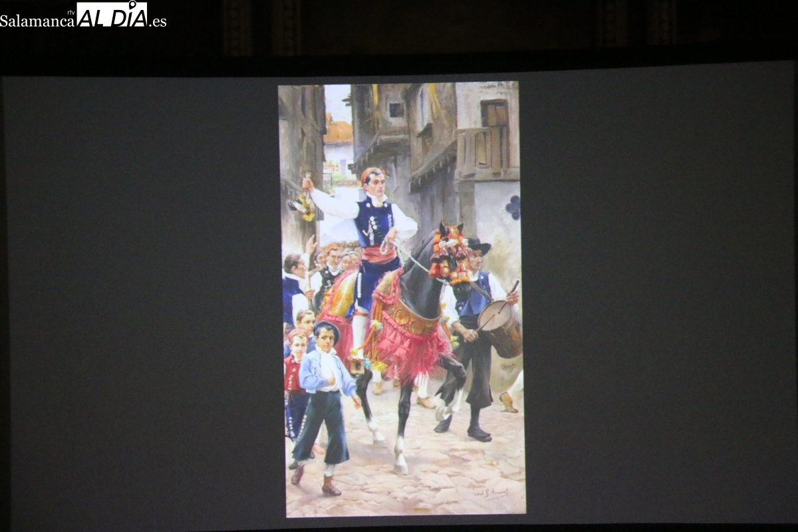Viewport: 798px width, 532px height.
Task: Click the artist's signature on the painting
Action: tap(491, 493)
